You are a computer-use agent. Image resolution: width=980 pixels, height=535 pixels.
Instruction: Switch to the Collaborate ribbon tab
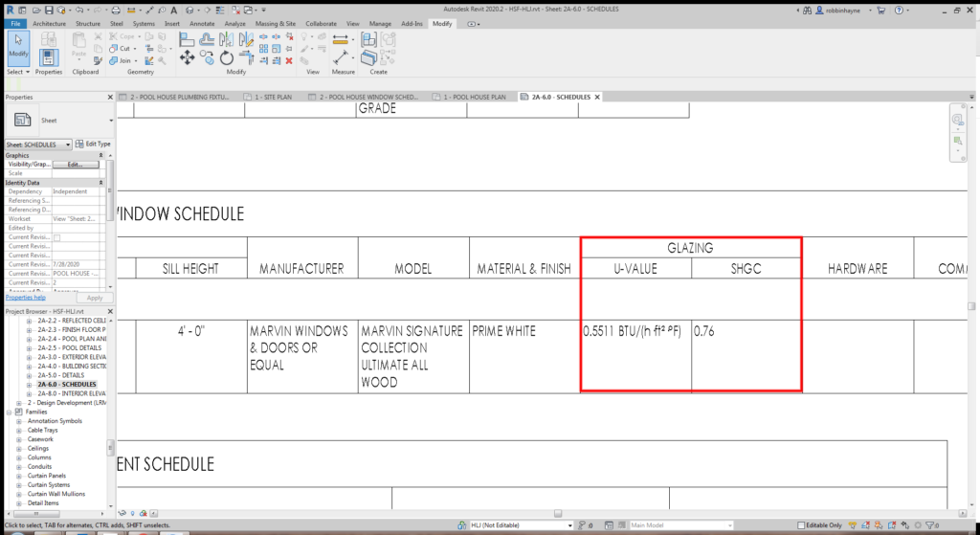point(322,24)
